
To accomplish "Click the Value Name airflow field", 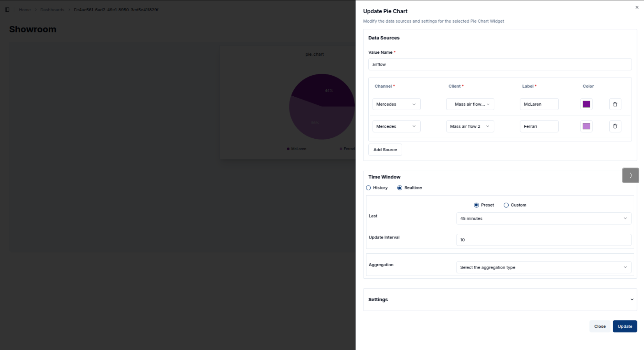I will pyautogui.click(x=500, y=64).
